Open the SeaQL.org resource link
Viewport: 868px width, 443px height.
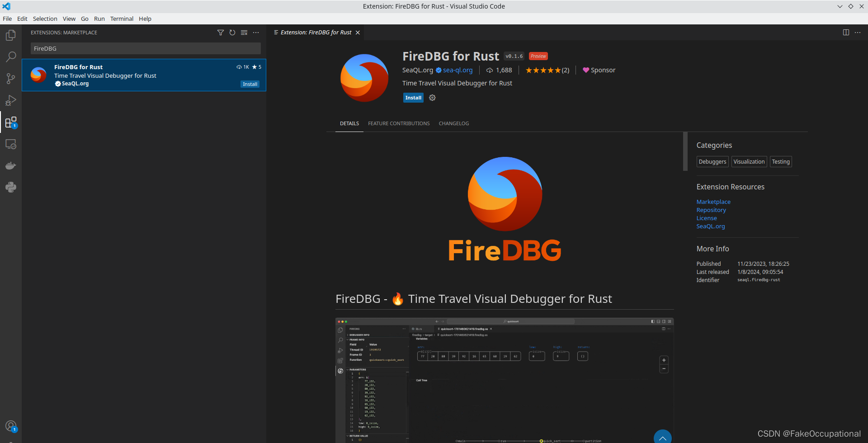(x=711, y=226)
